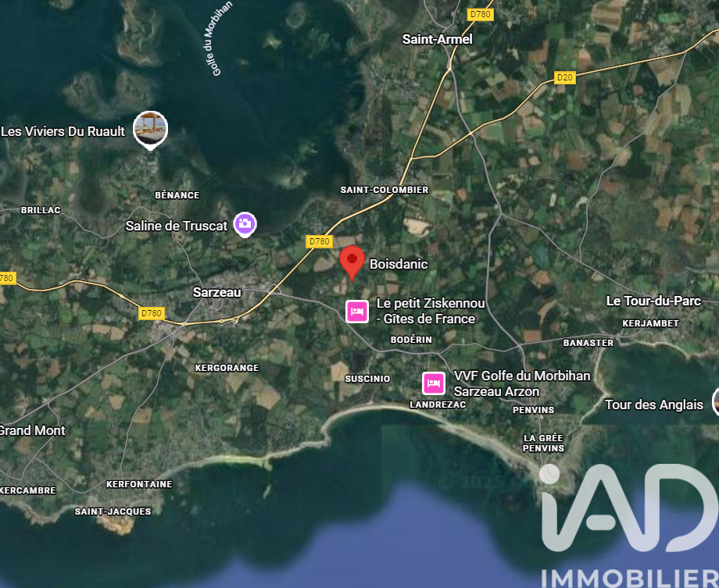This screenshot has width=719, height=588.
Task: Click the Suscinio place label
Action: click(367, 379)
